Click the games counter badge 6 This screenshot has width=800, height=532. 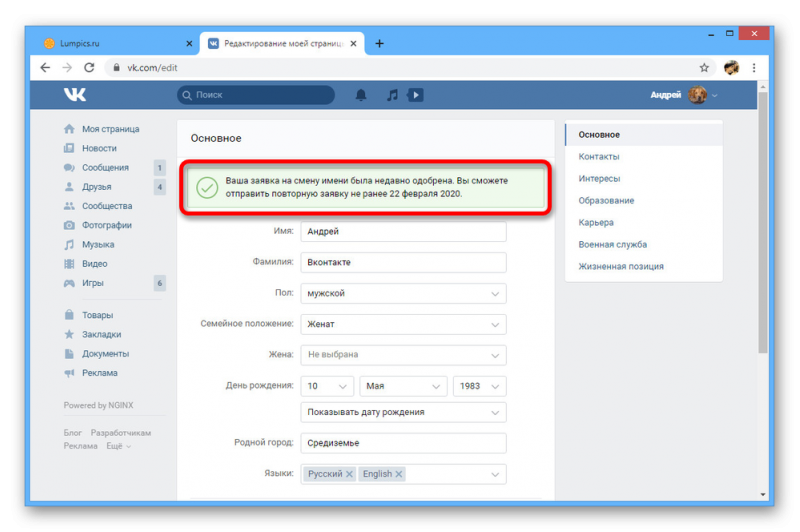(x=160, y=283)
